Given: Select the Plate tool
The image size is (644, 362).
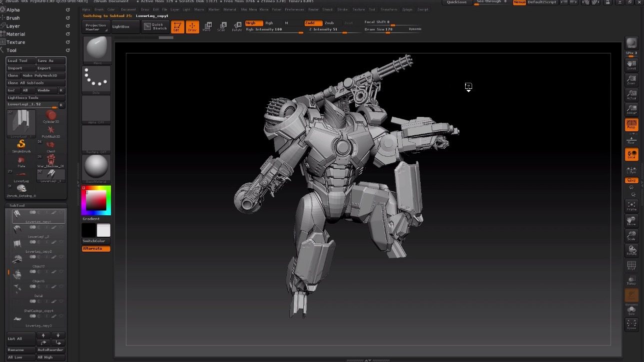Looking at the screenshot, I should (x=21, y=161).
